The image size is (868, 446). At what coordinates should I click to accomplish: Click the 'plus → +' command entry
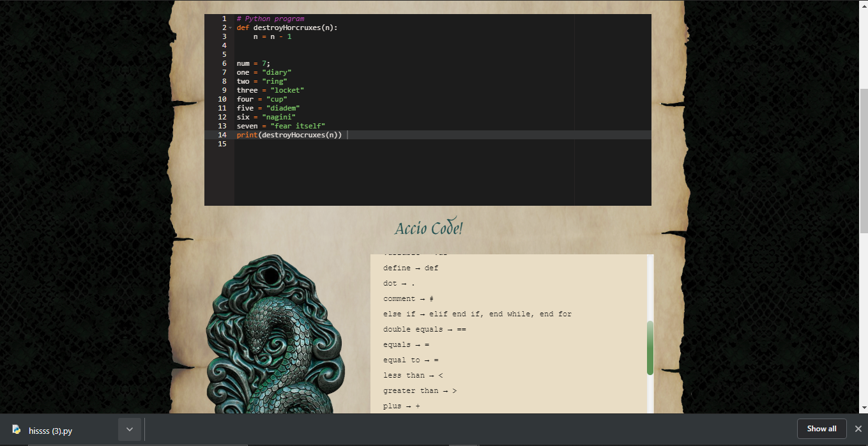click(x=402, y=406)
